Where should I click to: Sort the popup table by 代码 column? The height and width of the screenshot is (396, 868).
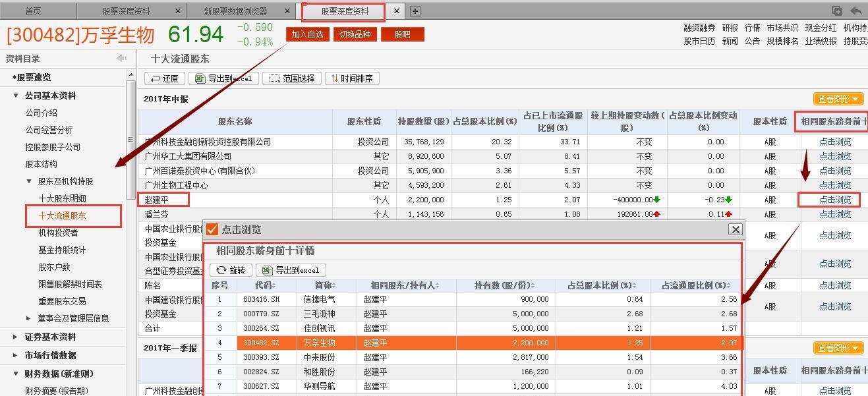point(266,285)
